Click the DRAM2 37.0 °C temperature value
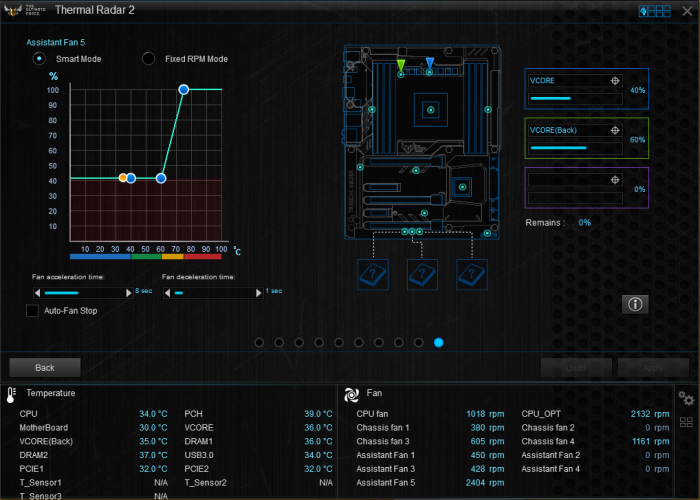700x500 pixels. coord(153,455)
